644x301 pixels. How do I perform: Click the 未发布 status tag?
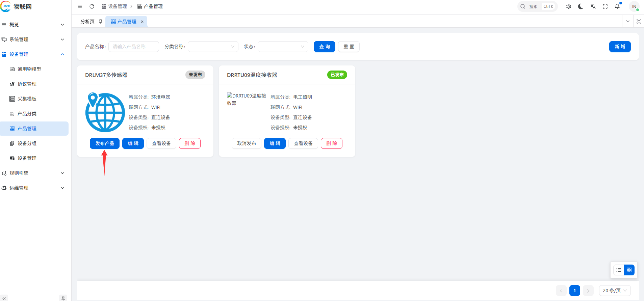tap(195, 75)
